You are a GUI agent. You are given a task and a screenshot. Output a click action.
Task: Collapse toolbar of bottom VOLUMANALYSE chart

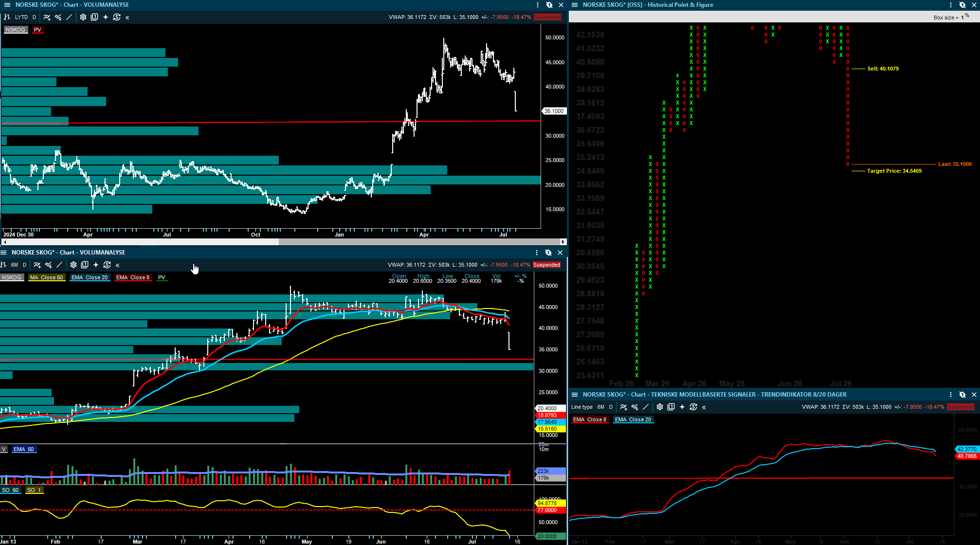(x=118, y=265)
